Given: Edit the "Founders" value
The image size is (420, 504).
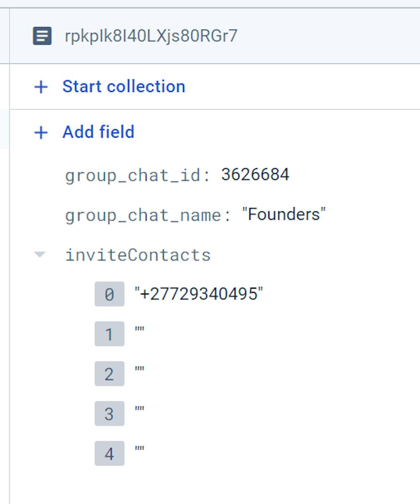Looking at the screenshot, I should point(284,214).
